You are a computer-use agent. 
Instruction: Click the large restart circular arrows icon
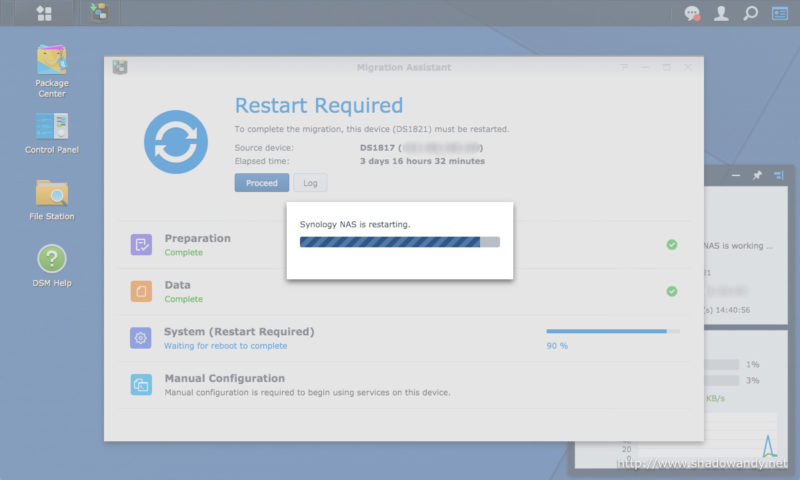(x=176, y=142)
